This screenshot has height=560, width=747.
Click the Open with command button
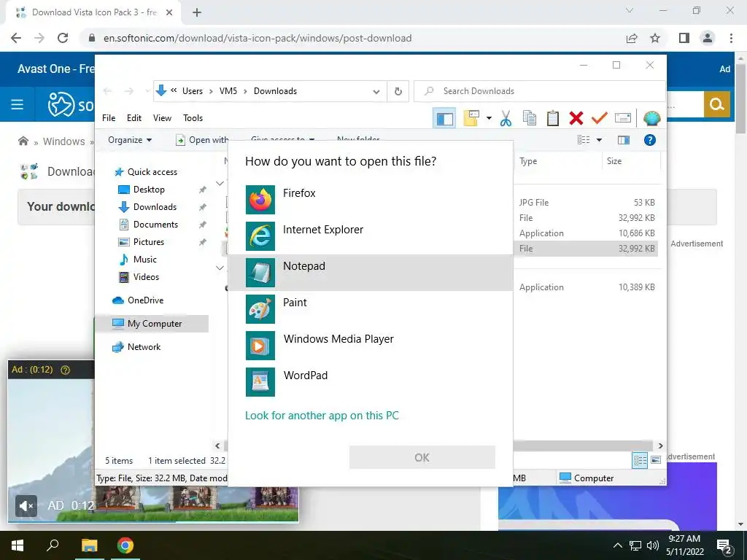202,140
